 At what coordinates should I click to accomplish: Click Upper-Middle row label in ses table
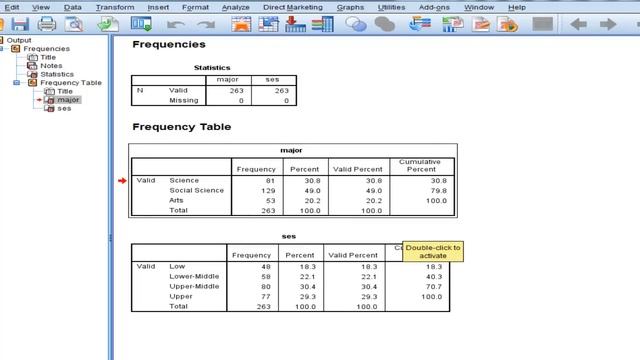click(x=194, y=287)
